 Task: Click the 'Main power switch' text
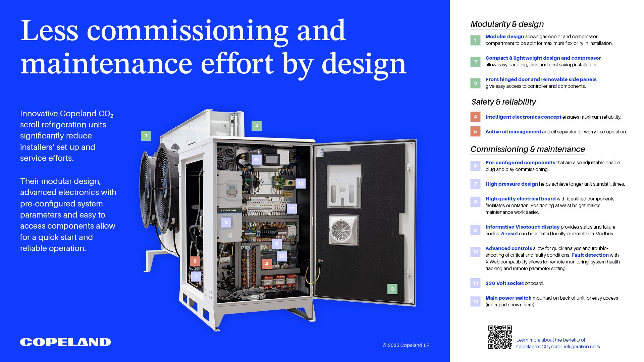click(x=508, y=298)
